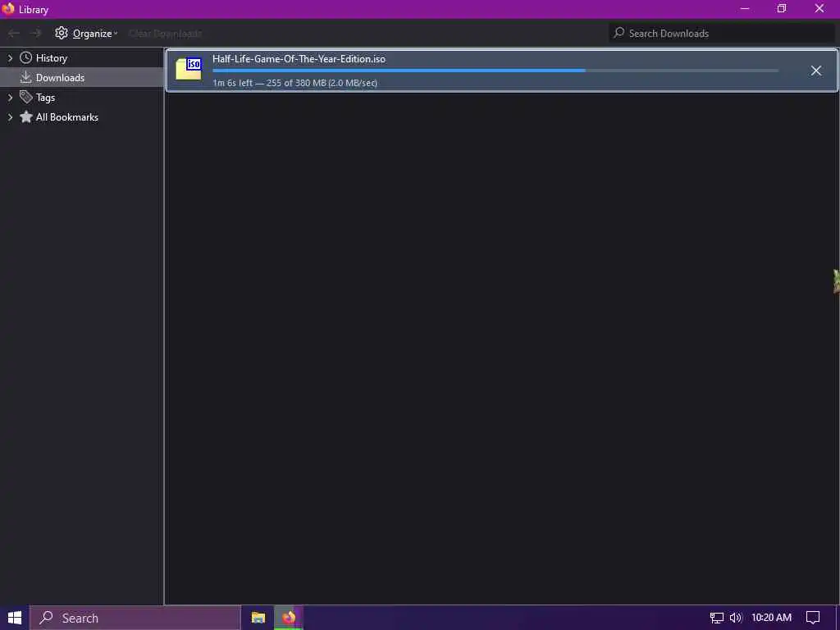Viewport: 840px width, 630px height.
Task: Click the taskbar Search box
Action: (135, 618)
